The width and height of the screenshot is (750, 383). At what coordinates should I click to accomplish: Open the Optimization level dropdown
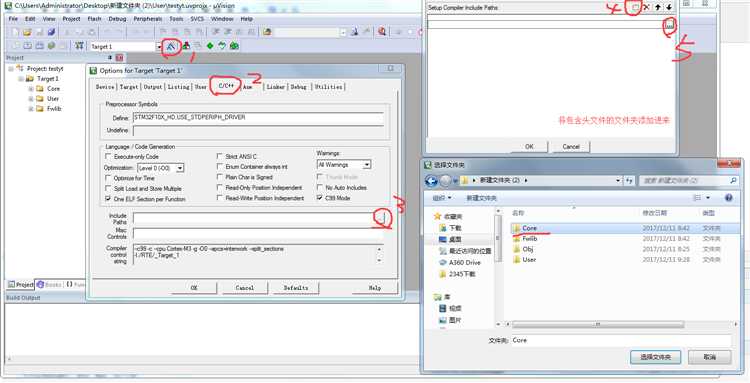pyautogui.click(x=180, y=168)
